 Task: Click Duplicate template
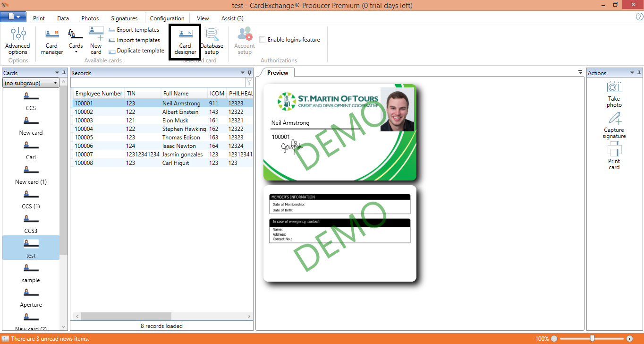point(136,51)
